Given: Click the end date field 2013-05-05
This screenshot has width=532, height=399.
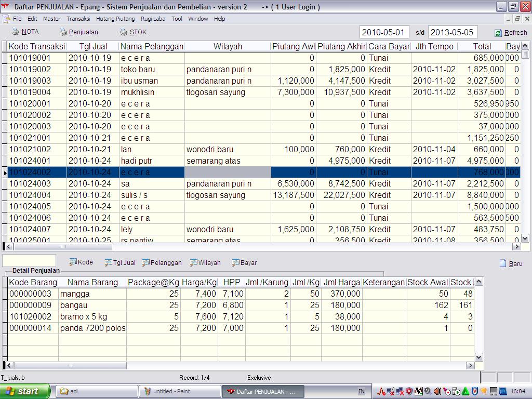Looking at the screenshot, I should click(x=452, y=32).
